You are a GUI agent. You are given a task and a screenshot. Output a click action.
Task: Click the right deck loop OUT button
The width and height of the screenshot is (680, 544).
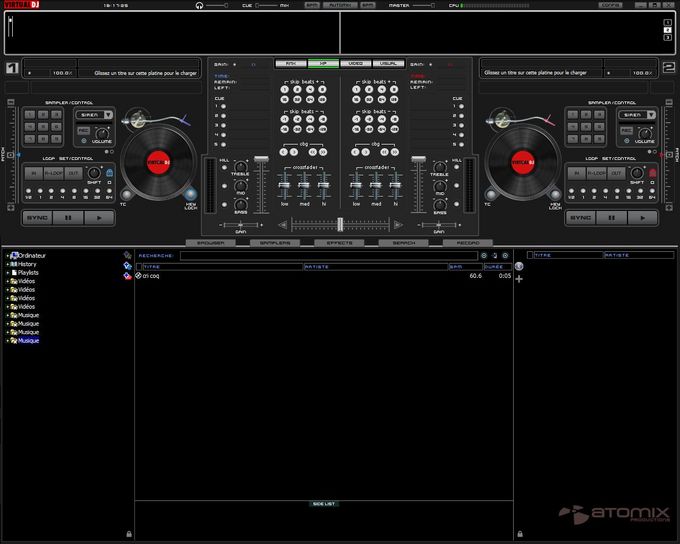(615, 173)
